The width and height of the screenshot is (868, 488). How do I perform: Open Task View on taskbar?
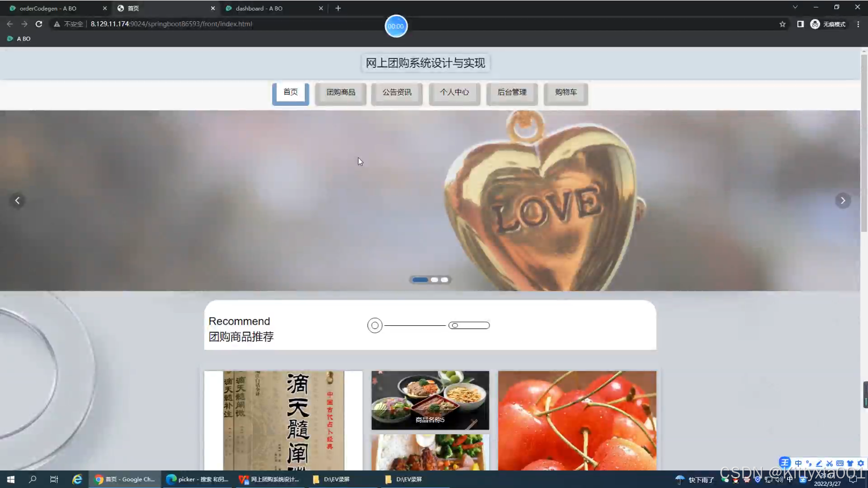[x=54, y=479]
